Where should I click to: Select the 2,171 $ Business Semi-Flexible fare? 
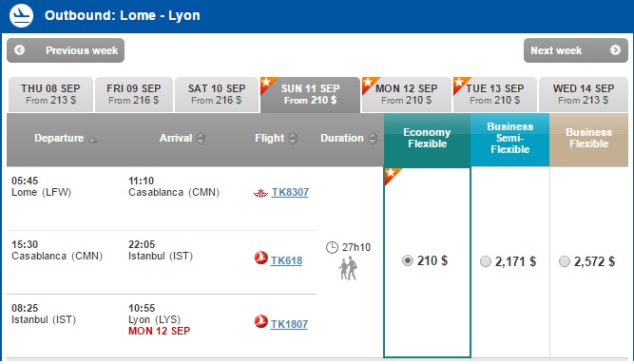[x=486, y=261]
